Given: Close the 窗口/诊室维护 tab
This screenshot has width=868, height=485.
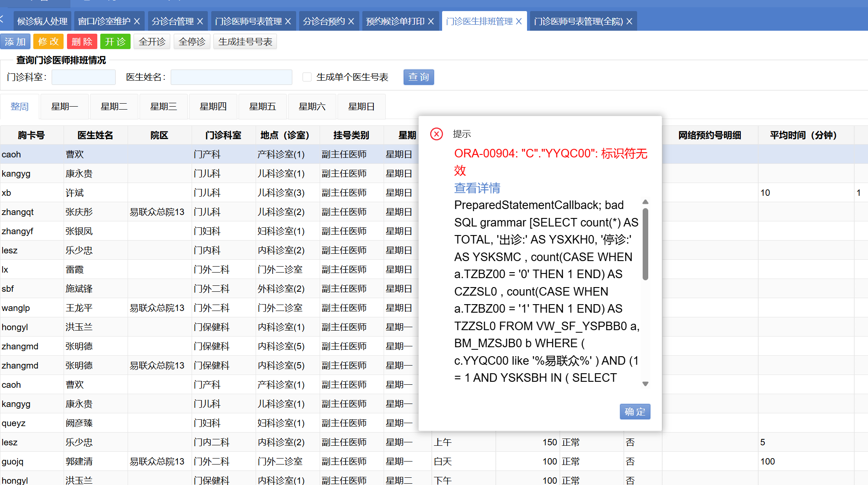Looking at the screenshot, I should click(x=137, y=21).
